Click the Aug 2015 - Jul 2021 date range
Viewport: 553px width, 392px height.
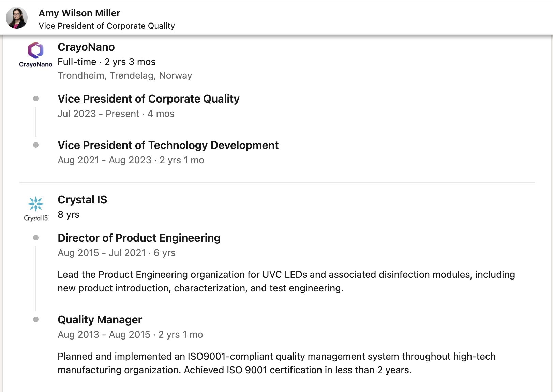(x=102, y=253)
